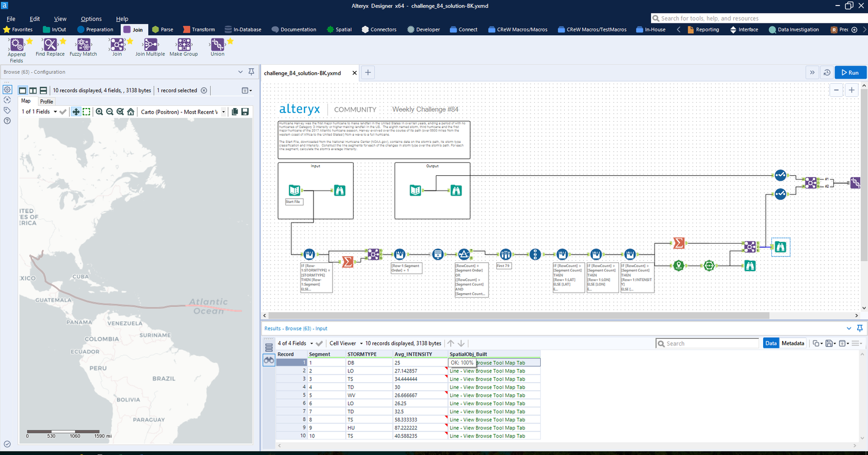Image resolution: width=868 pixels, height=455 pixels.
Task: Switch to single-pane layout view
Action: [x=22, y=90]
